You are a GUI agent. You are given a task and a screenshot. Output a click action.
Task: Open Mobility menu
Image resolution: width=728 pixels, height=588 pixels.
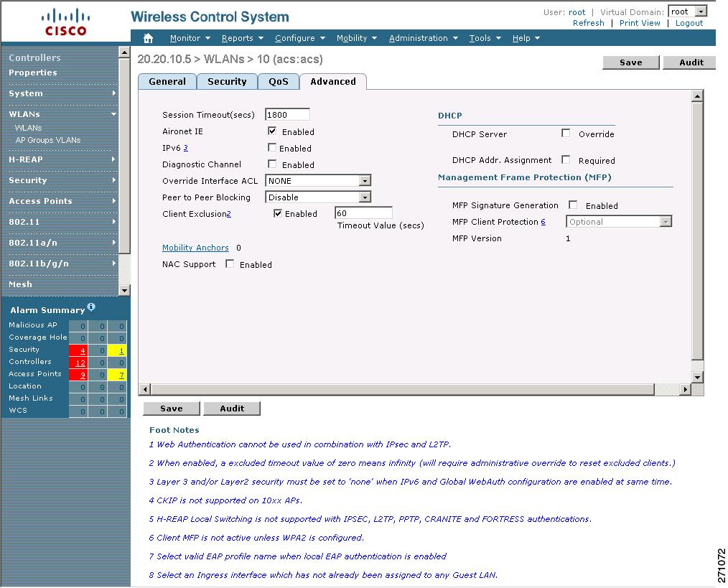[357, 38]
